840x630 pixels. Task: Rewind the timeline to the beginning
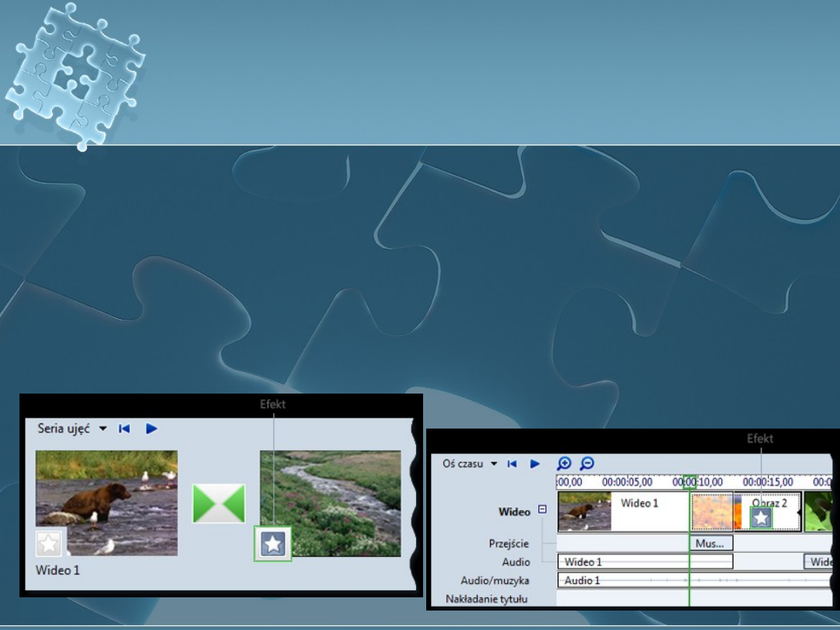pyautogui.click(x=512, y=464)
